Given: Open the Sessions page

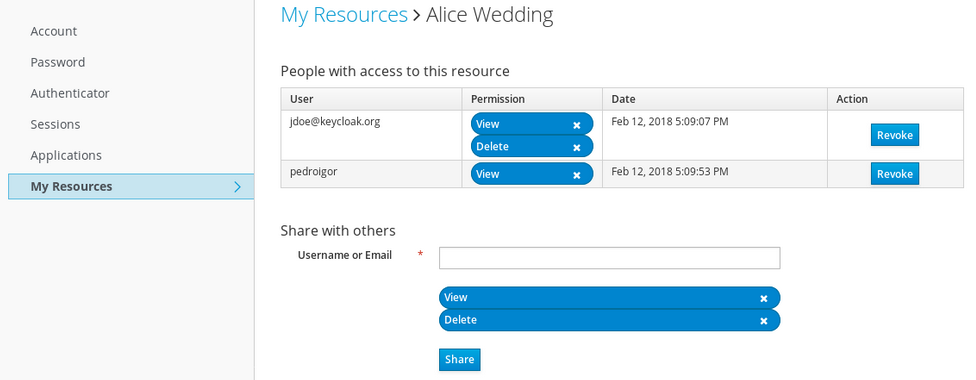Looking at the screenshot, I should [55, 125].
